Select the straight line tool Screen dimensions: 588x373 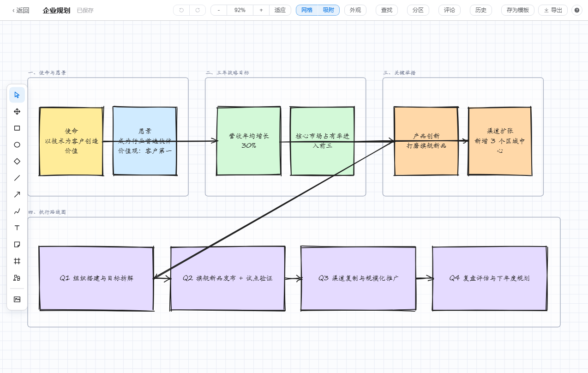pyautogui.click(x=17, y=178)
